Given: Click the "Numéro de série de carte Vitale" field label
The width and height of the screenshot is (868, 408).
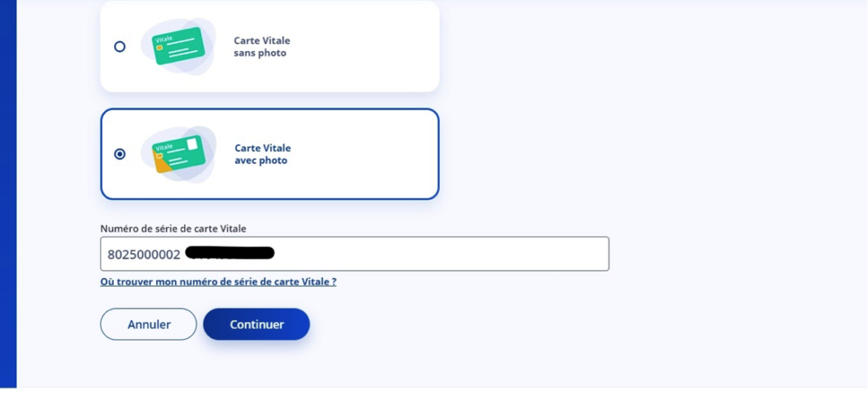Looking at the screenshot, I should [x=173, y=228].
